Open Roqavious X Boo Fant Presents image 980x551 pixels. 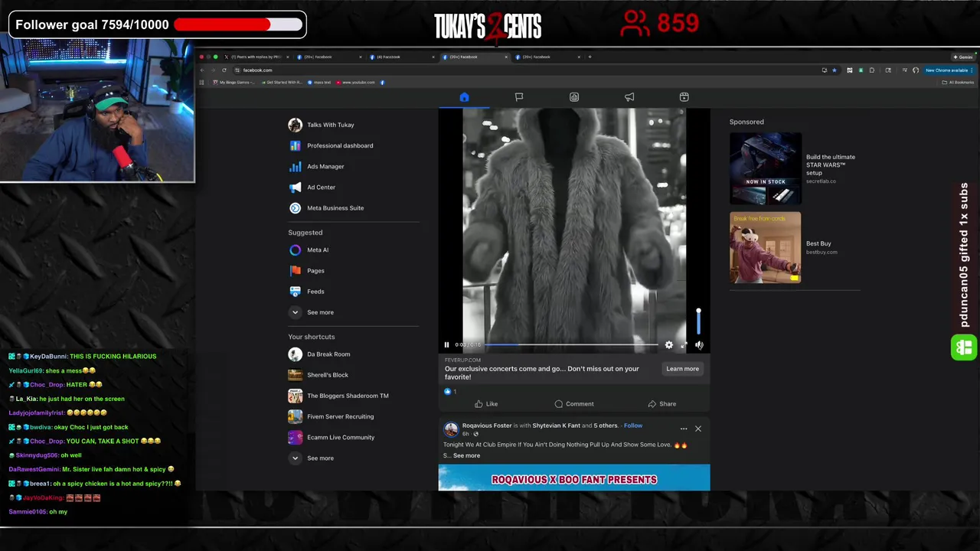point(574,478)
